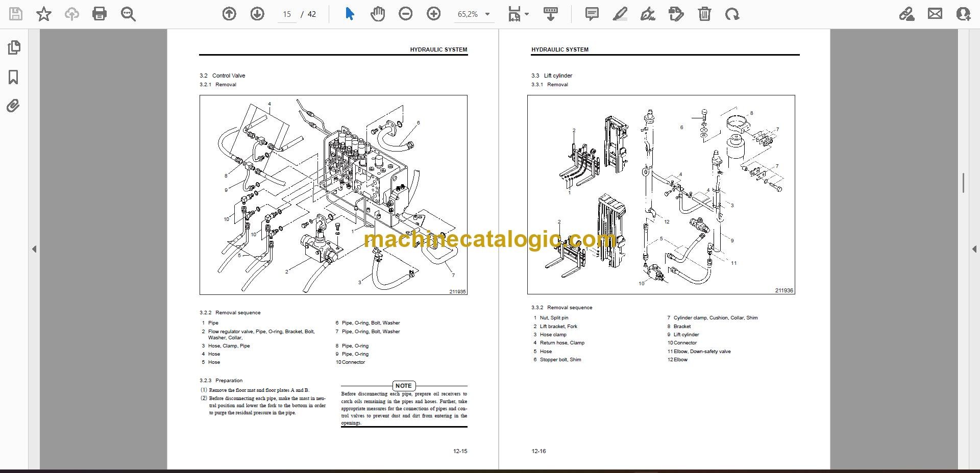The image size is (980, 473).
Task: Activate the Hand pan tool
Action: [378, 14]
